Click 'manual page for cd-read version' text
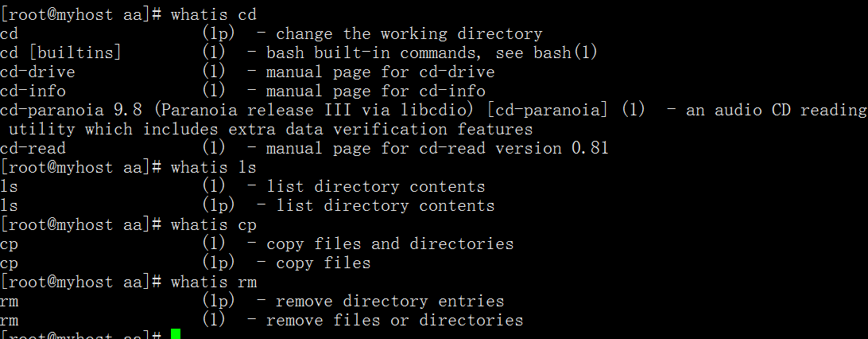 click(x=413, y=148)
